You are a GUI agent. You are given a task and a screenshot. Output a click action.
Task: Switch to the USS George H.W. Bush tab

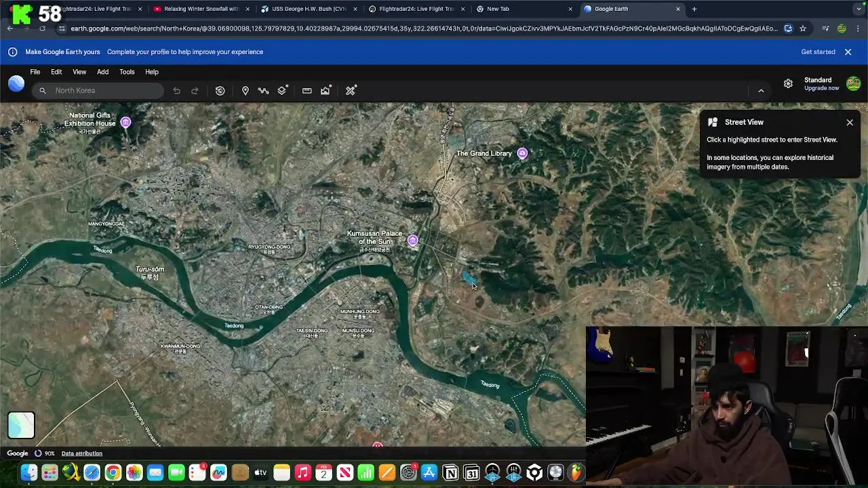pyautogui.click(x=309, y=9)
